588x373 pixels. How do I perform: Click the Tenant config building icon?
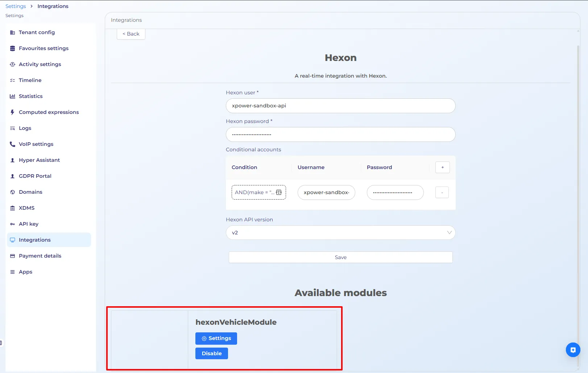pos(12,32)
